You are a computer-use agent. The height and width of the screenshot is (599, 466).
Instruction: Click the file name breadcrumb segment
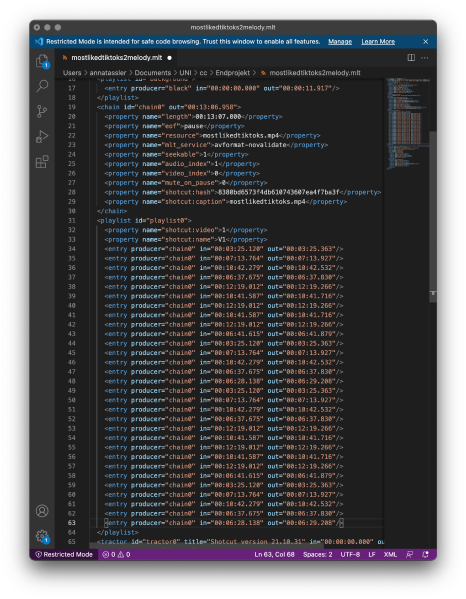(315, 73)
